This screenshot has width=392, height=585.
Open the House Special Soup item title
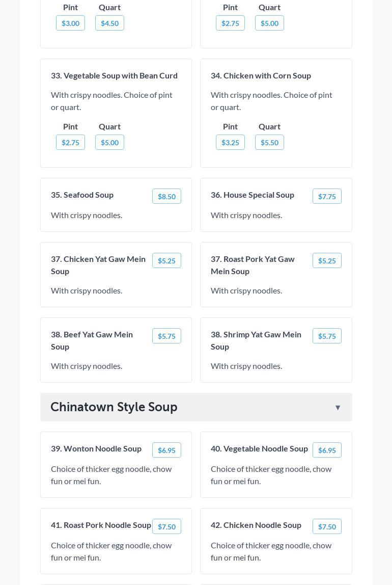[253, 195]
